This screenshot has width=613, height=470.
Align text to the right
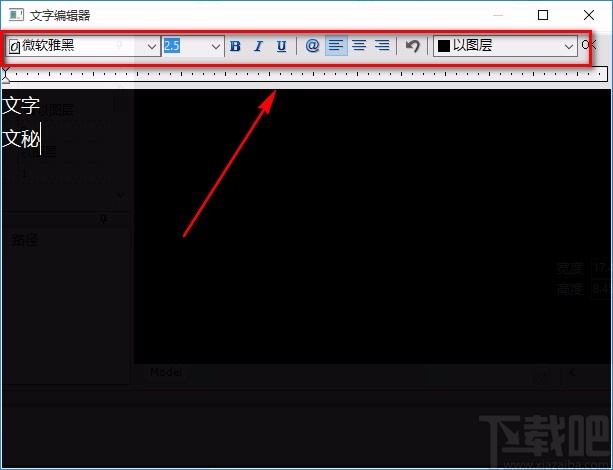381,46
